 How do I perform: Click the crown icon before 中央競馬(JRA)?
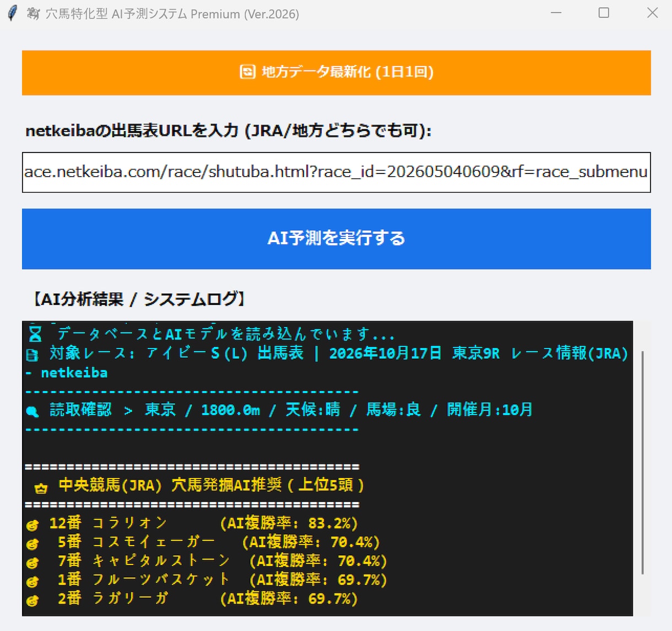coord(41,487)
